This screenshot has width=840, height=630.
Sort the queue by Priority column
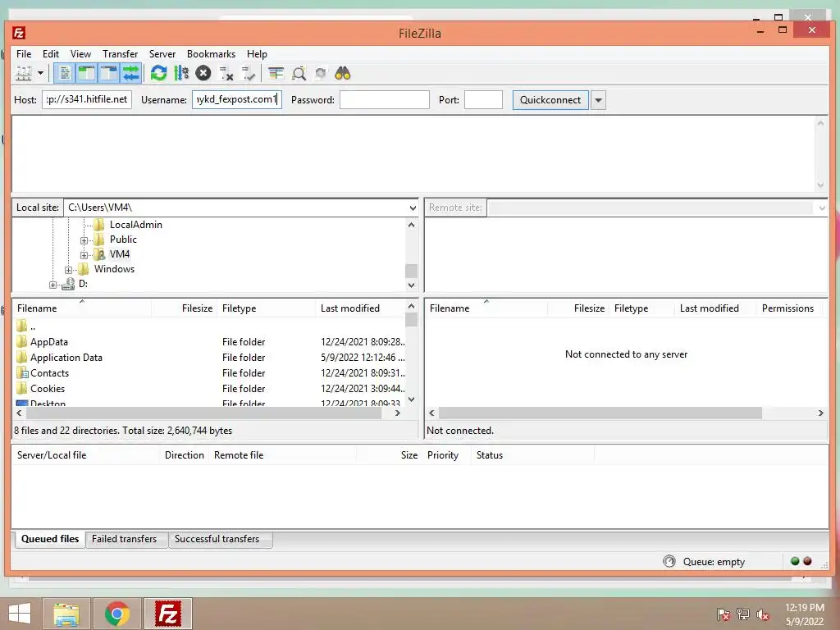[446, 454]
